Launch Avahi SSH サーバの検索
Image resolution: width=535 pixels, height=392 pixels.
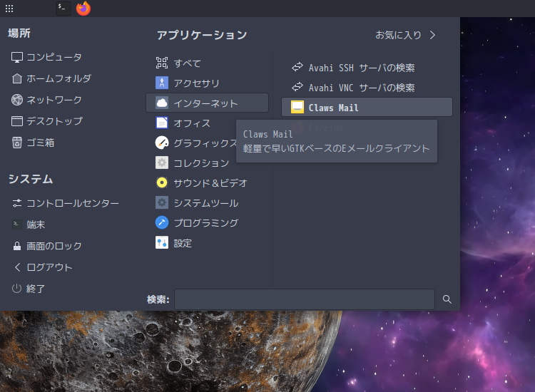tap(367, 67)
